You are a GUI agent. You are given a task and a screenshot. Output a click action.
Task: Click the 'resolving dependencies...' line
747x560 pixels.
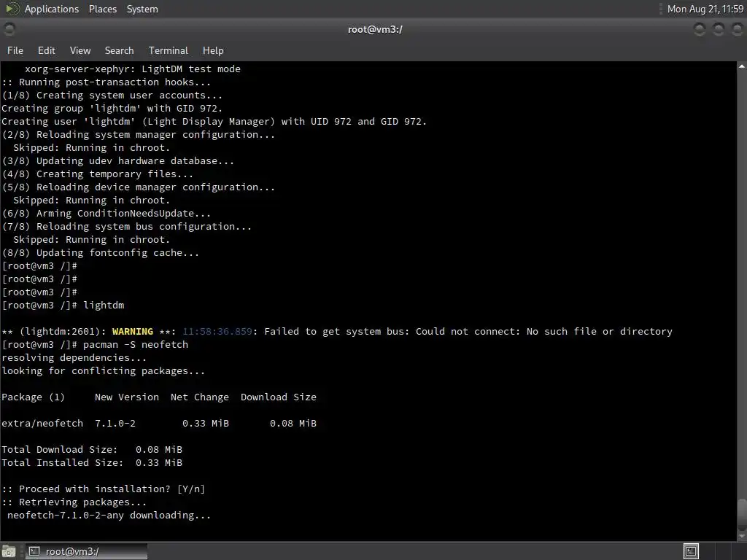[74, 357]
